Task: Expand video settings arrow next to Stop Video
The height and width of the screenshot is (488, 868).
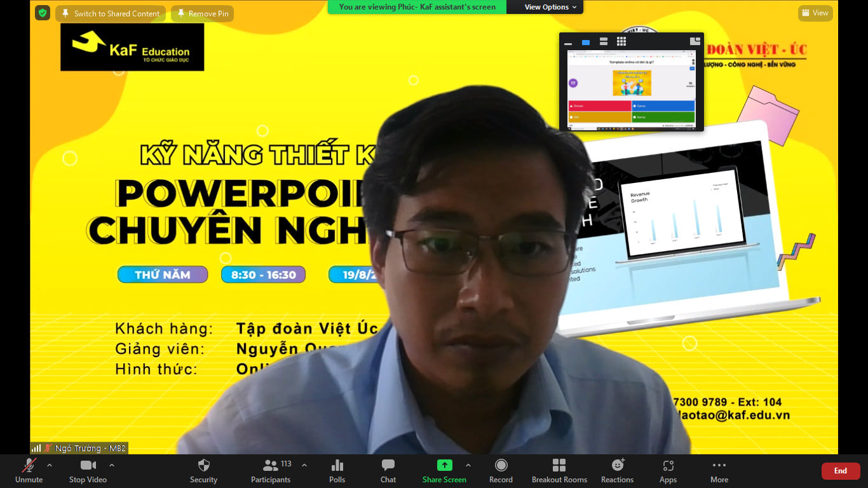Action: pos(112,465)
